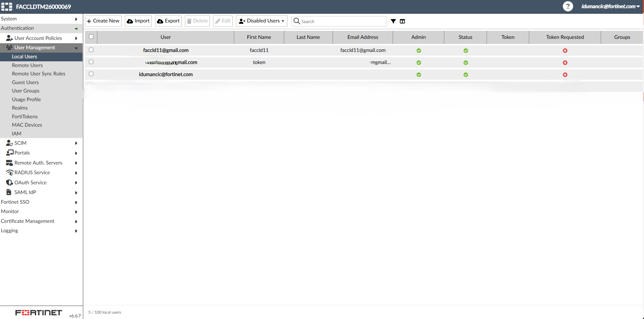Click the Remote Auth. Servers icon
The height and width of the screenshot is (319, 644).
[9, 163]
